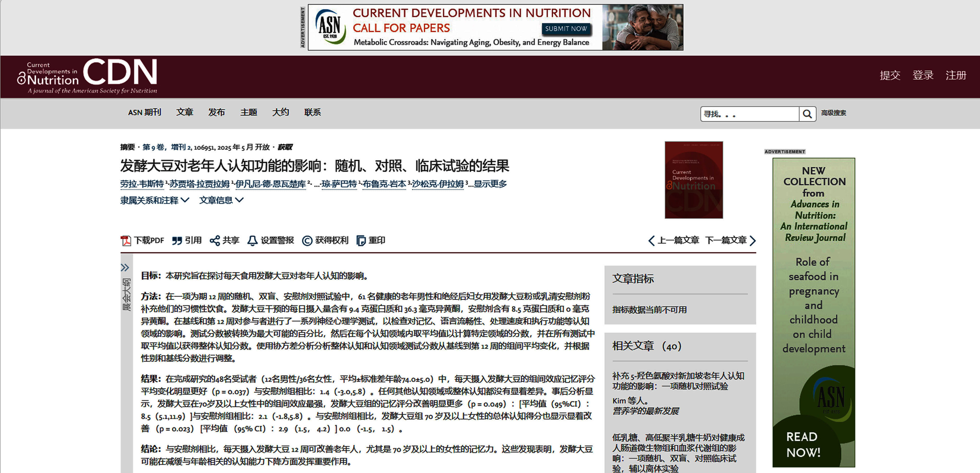Expand outline with double-chevron icon
The width and height of the screenshot is (980, 473).
coord(125,268)
